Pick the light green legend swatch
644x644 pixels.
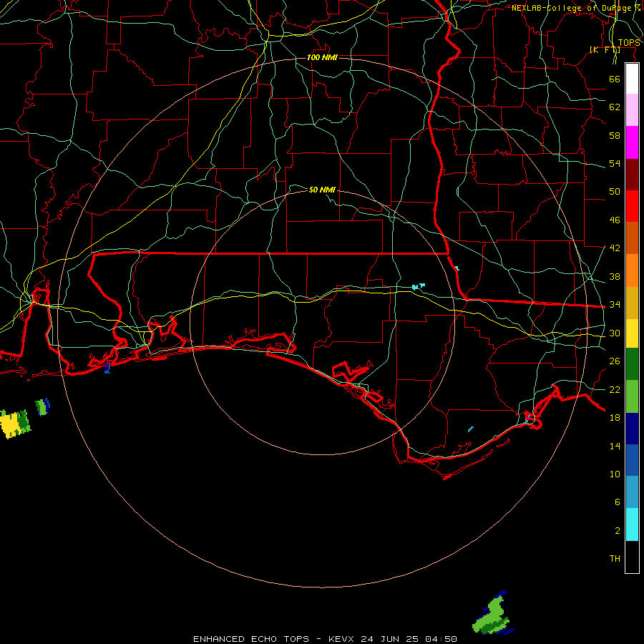click(x=632, y=396)
